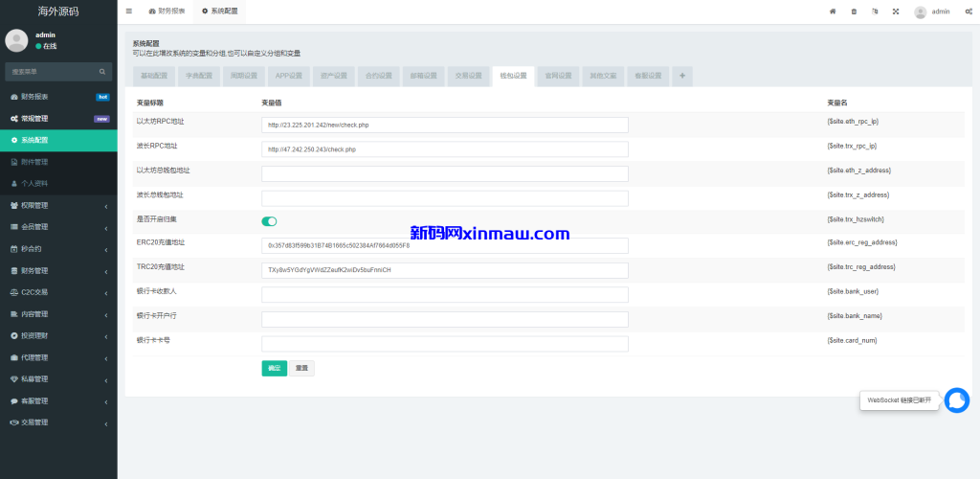Click the trash clear-cache icon
The image size is (980, 479).
(854, 11)
